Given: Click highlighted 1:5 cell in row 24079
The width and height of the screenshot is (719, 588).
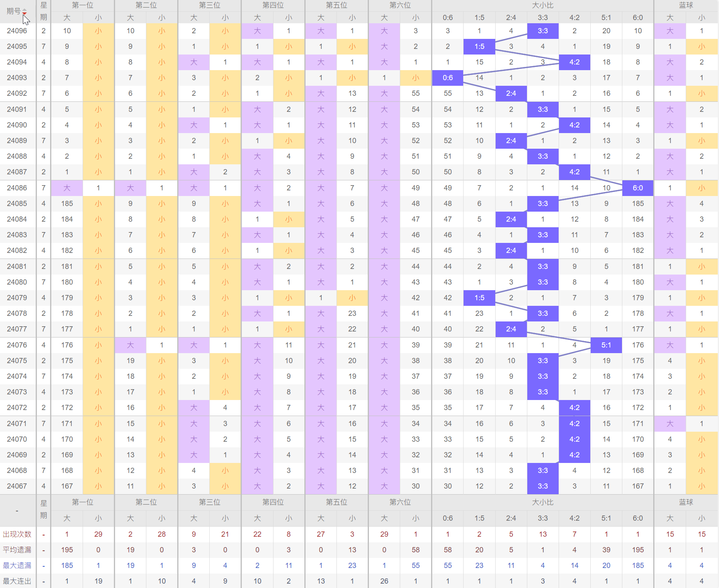Looking at the screenshot, I should tap(479, 298).
